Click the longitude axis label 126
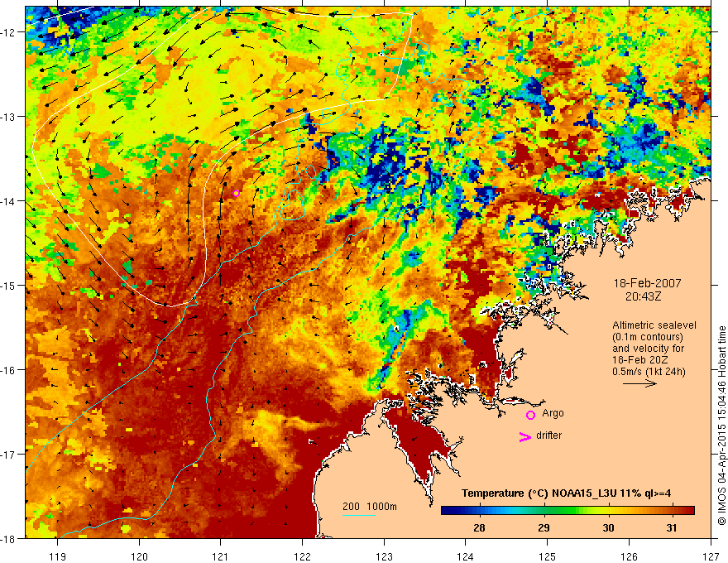Viewport: 728px width, 563px height. [629, 556]
